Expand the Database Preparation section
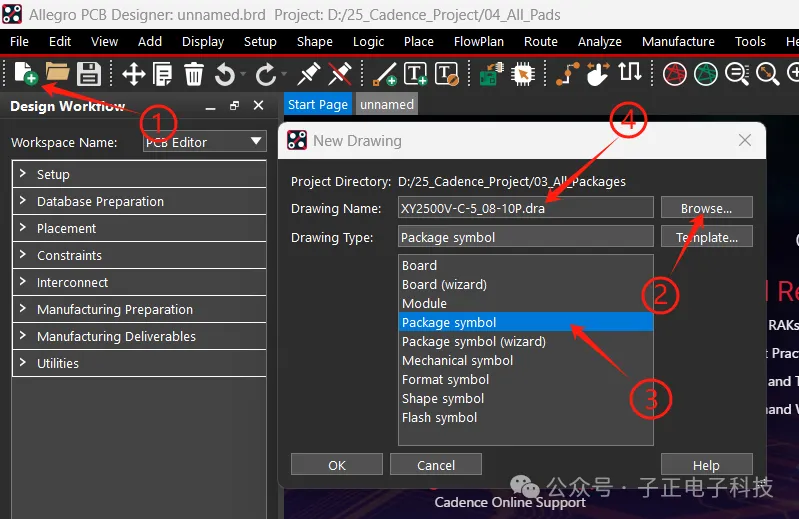799x519 pixels. 139,201
